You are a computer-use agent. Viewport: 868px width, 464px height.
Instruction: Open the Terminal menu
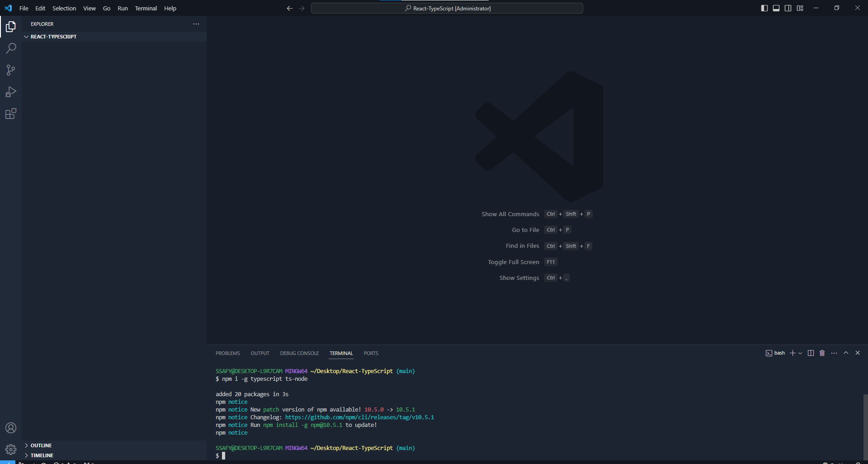tap(146, 8)
